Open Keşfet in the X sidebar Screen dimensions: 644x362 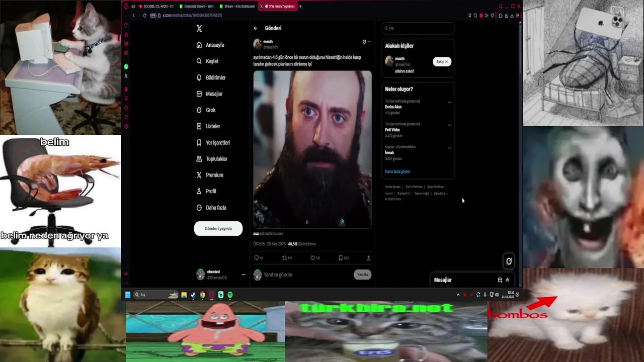coord(208,61)
